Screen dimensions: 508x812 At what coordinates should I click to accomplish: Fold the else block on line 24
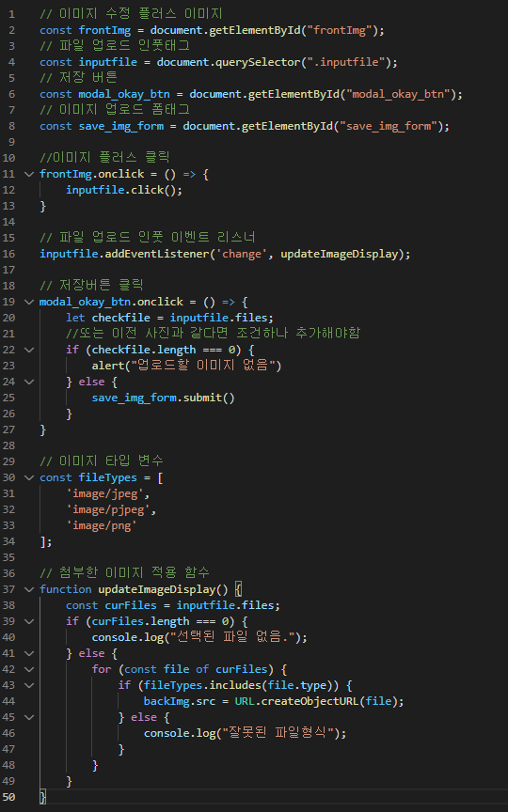click(29, 382)
